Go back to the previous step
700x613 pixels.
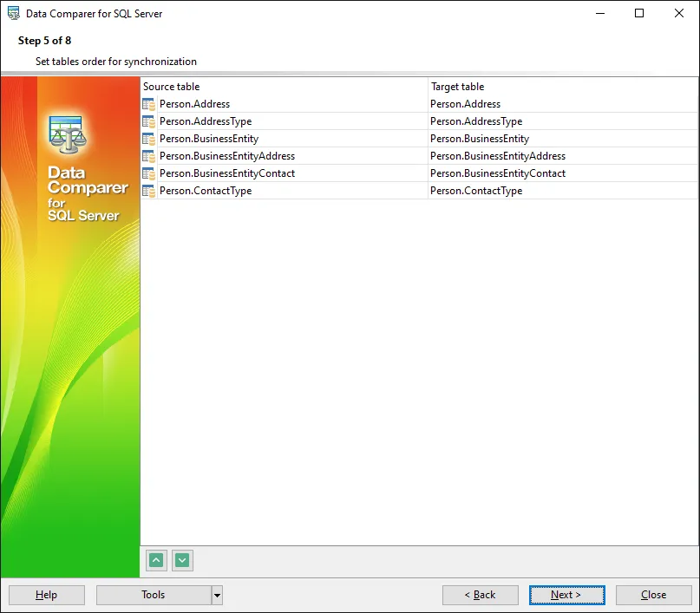click(x=480, y=595)
